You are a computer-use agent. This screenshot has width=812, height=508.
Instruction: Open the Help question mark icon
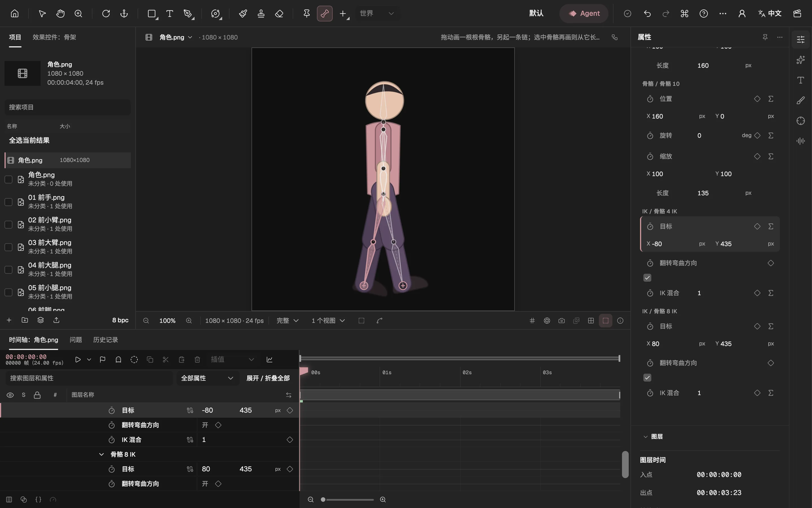(x=704, y=14)
